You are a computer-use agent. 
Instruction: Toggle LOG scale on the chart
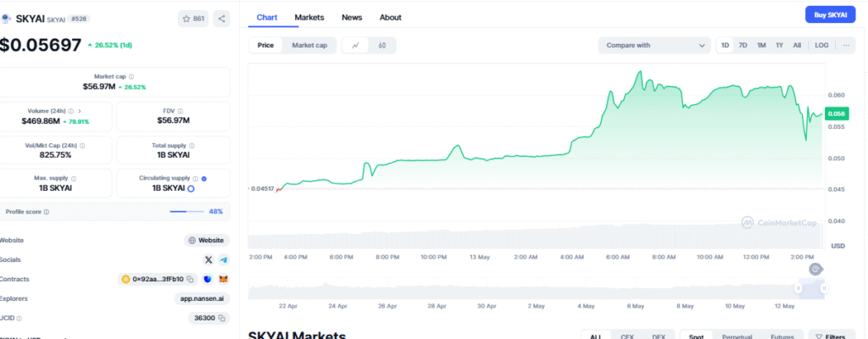[x=821, y=46]
